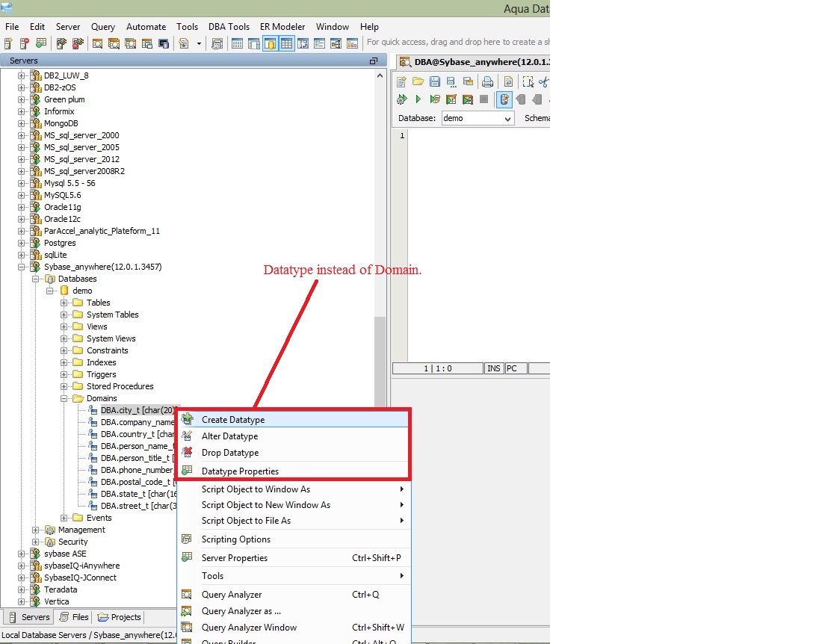Click the selection marquee cursor icon
The width and height of the screenshot is (828, 644).
[x=528, y=82]
